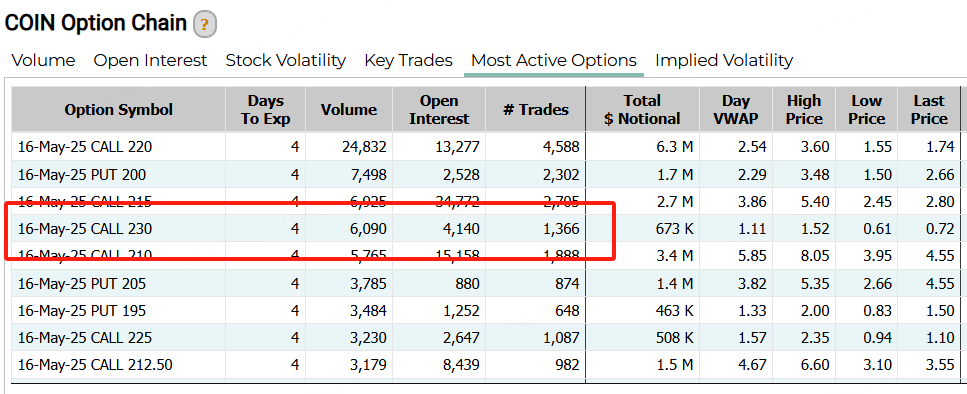
Task: Sort by Last Price column header
Action: tap(929, 110)
